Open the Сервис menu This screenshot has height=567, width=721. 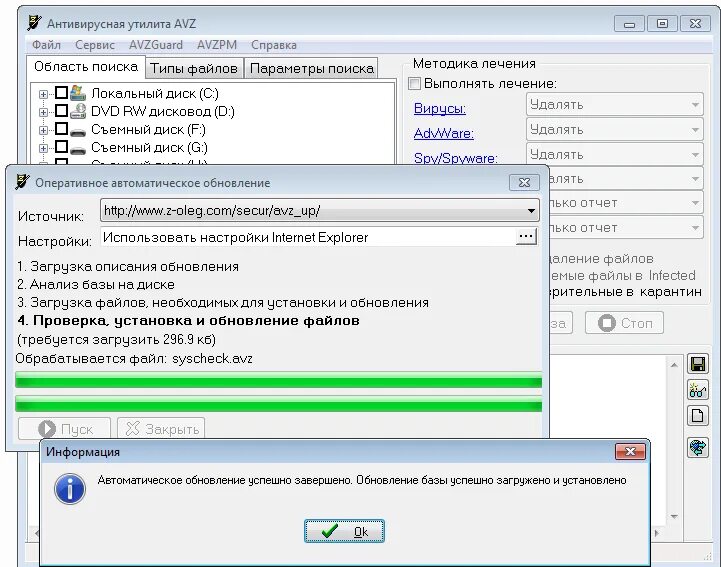coord(95,45)
